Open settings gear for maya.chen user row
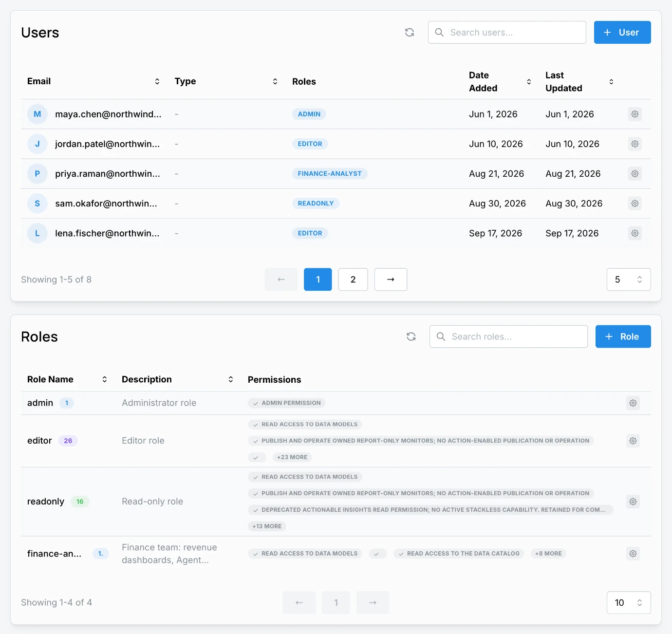Screen dimensions: 672x634 (x=635, y=114)
